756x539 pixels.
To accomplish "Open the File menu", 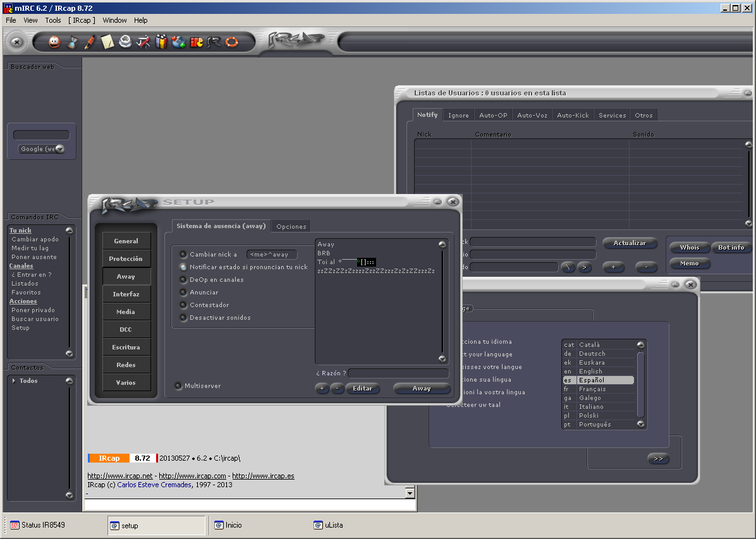I will click(x=11, y=20).
